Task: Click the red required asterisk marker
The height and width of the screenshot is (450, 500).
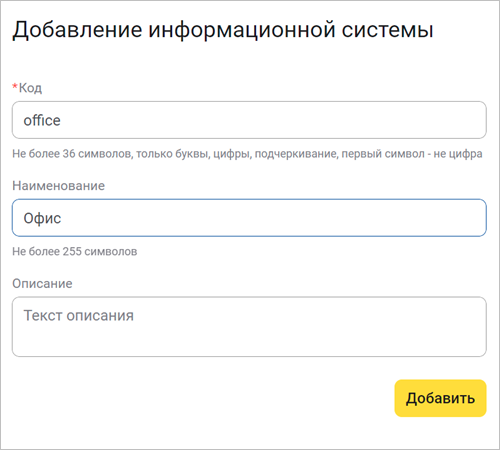Action: click(15, 87)
